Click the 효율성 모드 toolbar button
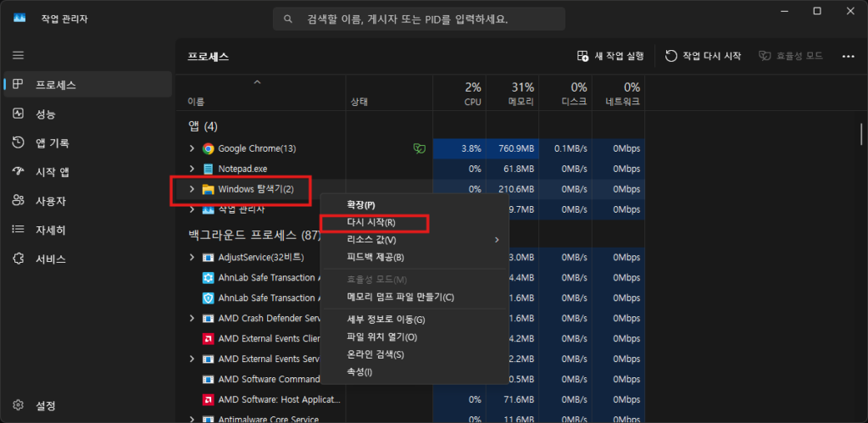 coord(791,56)
